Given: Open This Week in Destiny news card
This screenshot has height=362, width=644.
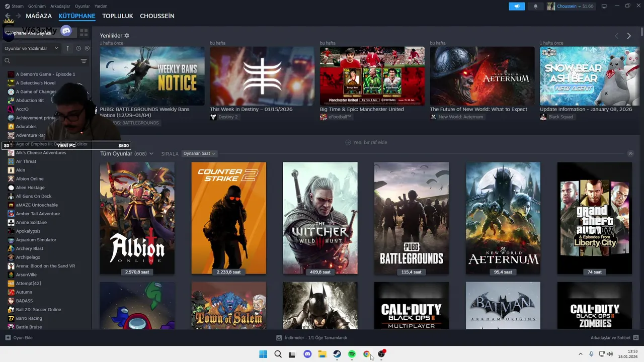Looking at the screenshot, I should [262, 76].
